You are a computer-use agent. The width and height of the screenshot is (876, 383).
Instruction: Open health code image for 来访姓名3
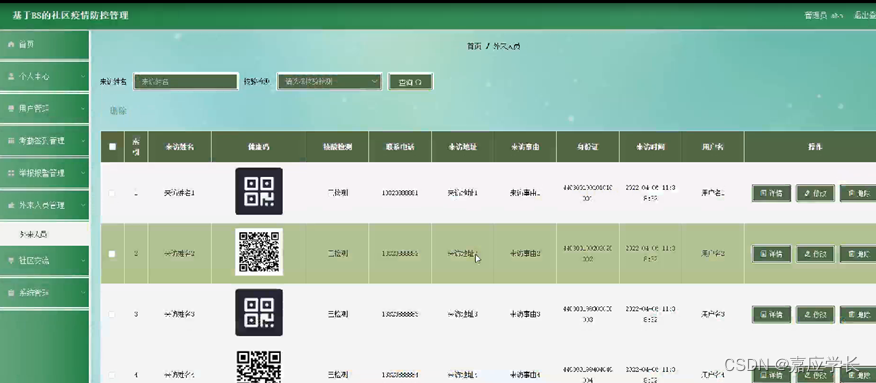tap(259, 313)
